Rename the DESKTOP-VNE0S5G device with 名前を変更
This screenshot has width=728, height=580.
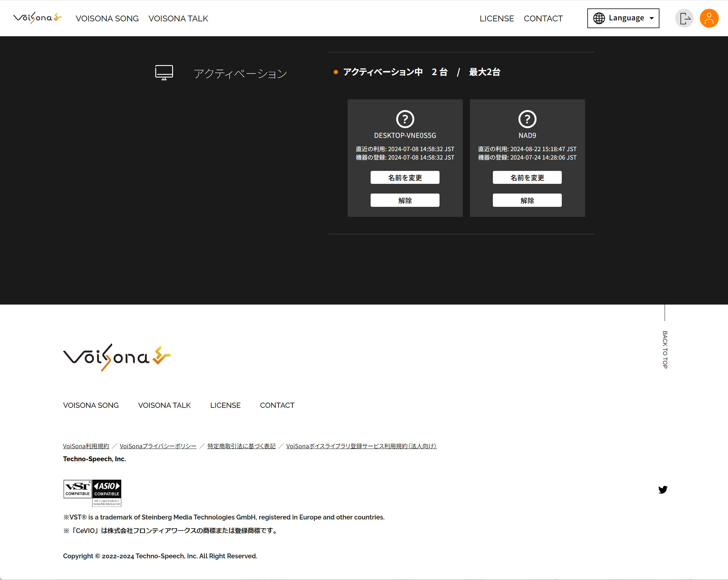pyautogui.click(x=405, y=177)
